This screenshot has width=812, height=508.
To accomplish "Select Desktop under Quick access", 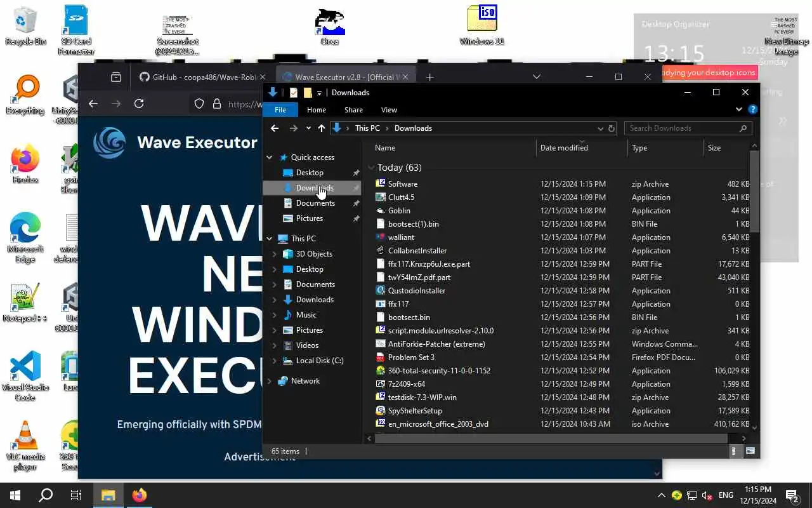I will point(310,173).
